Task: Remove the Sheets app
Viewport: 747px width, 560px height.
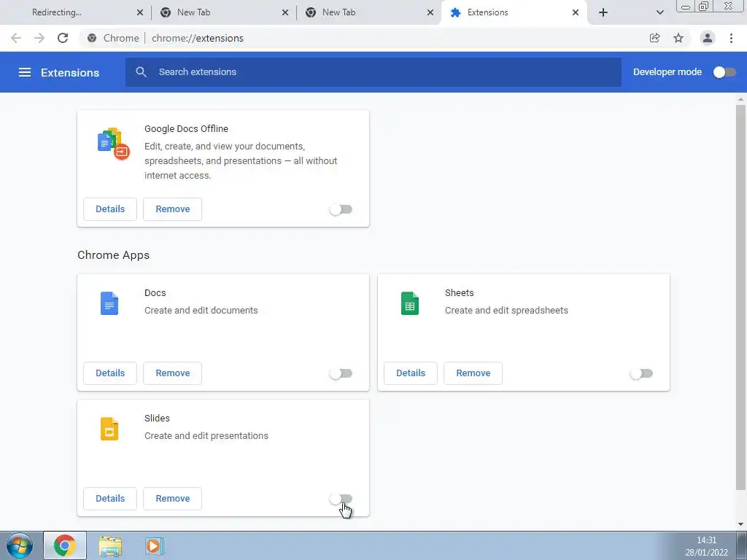Action: click(473, 373)
